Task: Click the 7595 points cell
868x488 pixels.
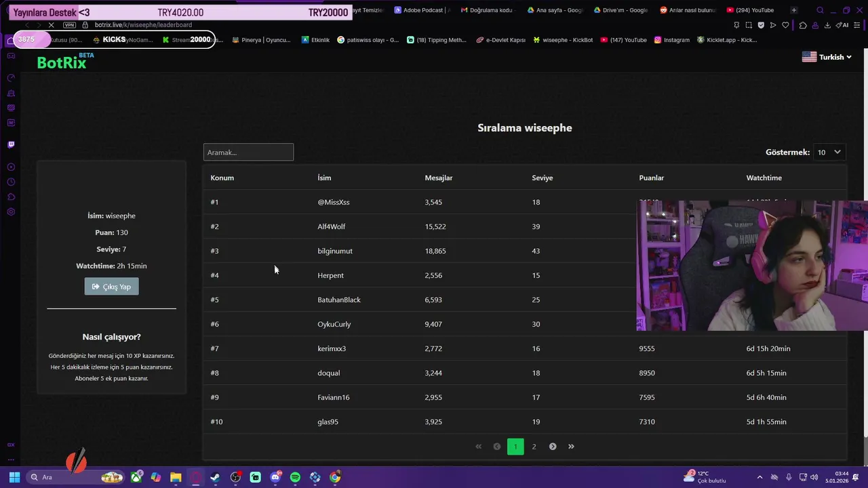Action: (x=646, y=397)
